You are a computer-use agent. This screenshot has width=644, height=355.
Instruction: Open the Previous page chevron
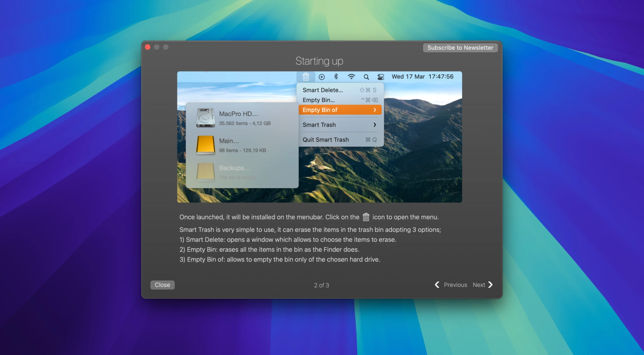tap(437, 285)
